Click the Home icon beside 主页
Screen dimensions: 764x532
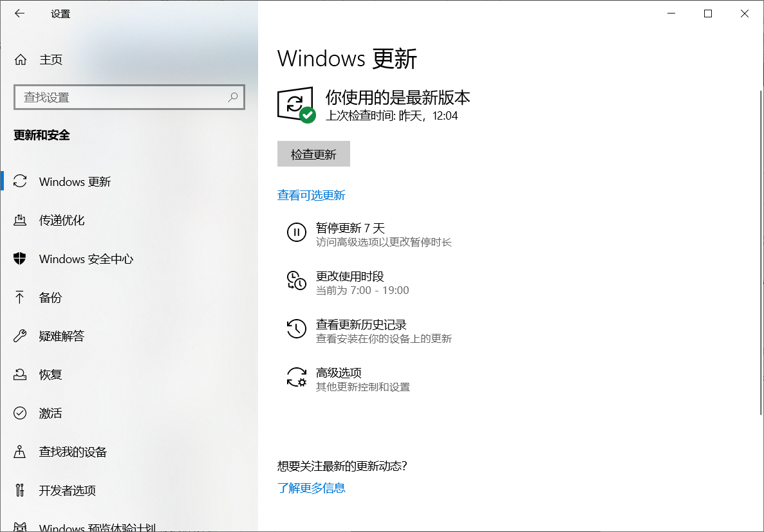pyautogui.click(x=21, y=60)
